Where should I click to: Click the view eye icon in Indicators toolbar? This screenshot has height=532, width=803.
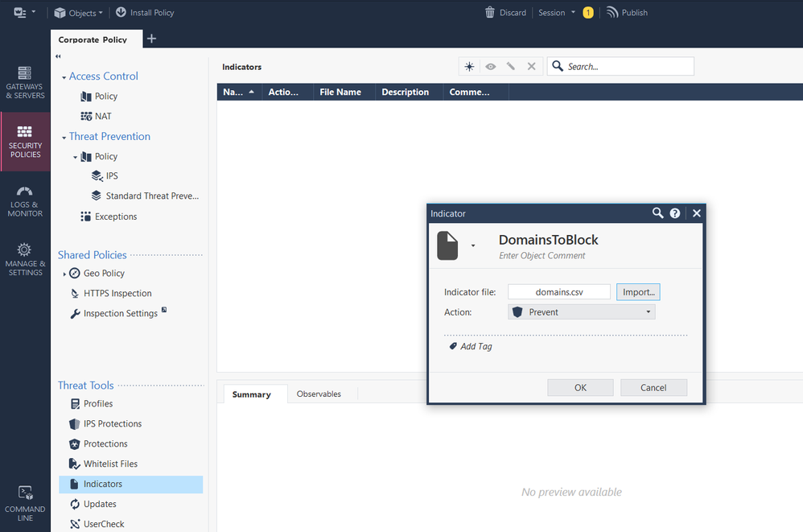[490, 67]
